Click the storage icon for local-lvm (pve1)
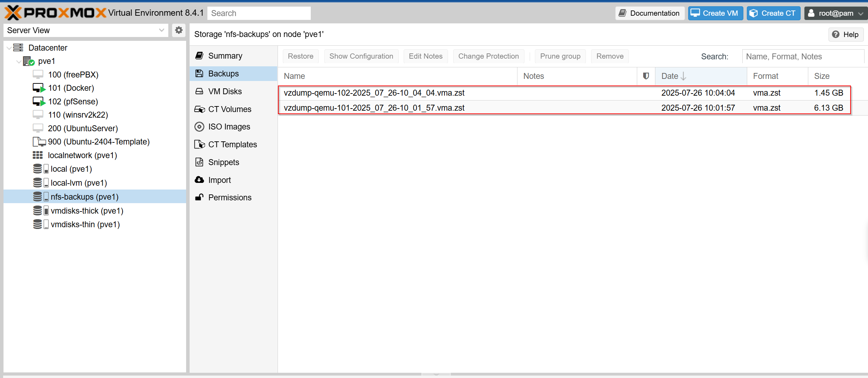 pyautogui.click(x=41, y=183)
